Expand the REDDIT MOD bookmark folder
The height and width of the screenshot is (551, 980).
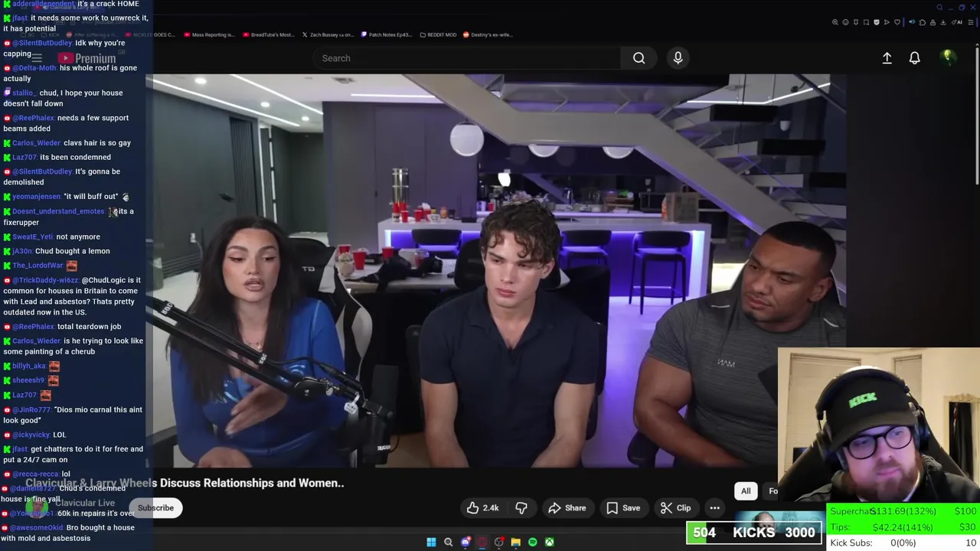[x=438, y=34]
